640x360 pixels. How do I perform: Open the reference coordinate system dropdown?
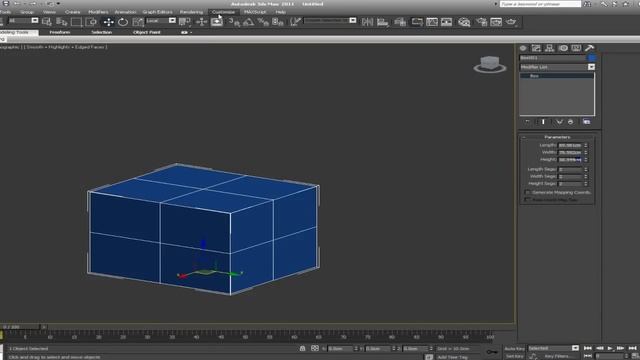[x=161, y=20]
